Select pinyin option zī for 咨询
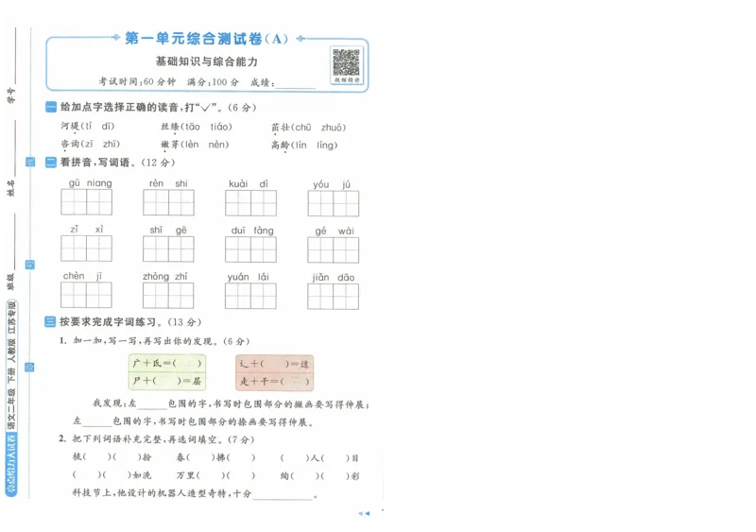The height and width of the screenshot is (532, 756). (88, 144)
